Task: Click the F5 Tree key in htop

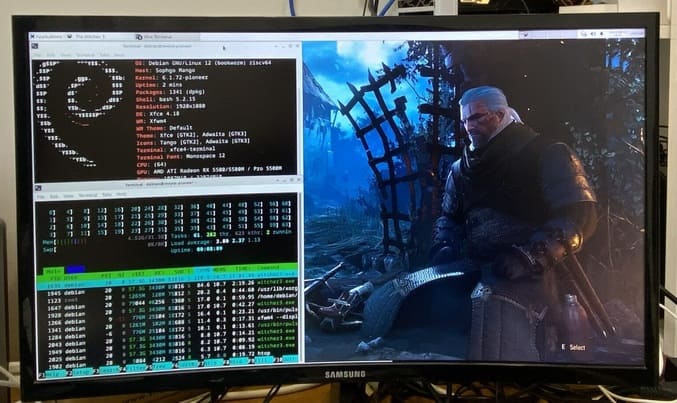Action: pyautogui.click(x=161, y=366)
